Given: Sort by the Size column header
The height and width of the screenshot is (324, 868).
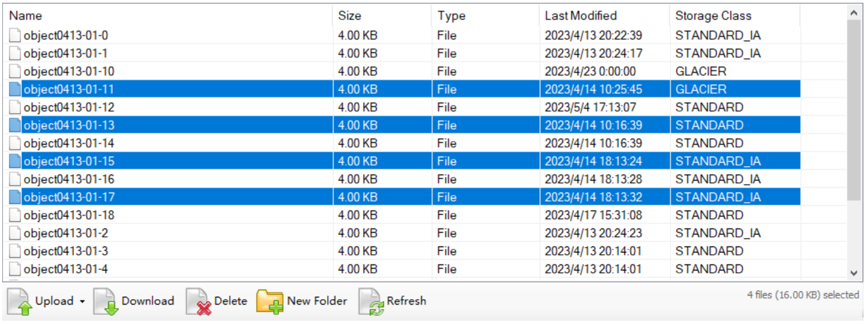Looking at the screenshot, I should [x=349, y=16].
